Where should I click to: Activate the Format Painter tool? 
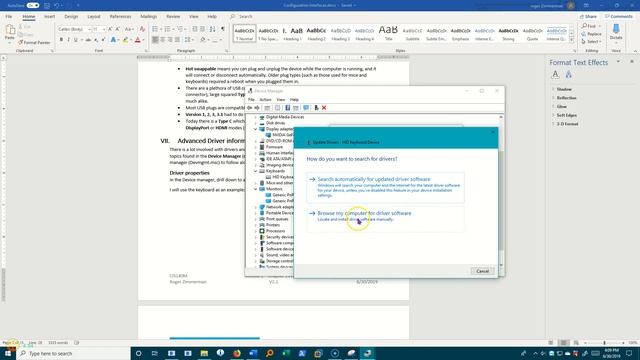(x=34, y=42)
